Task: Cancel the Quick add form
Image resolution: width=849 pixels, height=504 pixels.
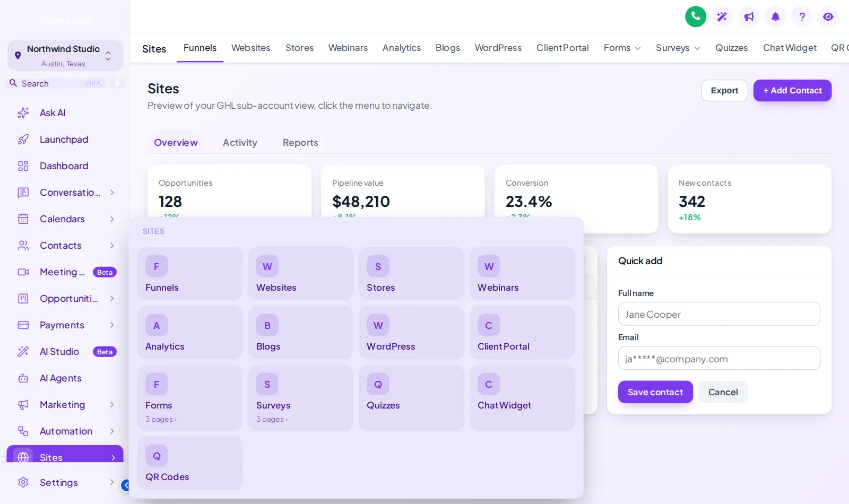Action: coord(723,392)
